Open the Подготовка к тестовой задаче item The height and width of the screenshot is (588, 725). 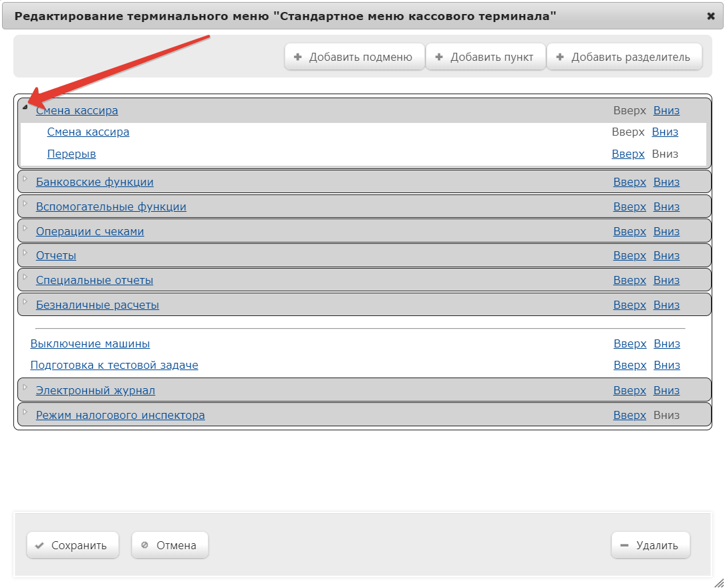pos(114,365)
